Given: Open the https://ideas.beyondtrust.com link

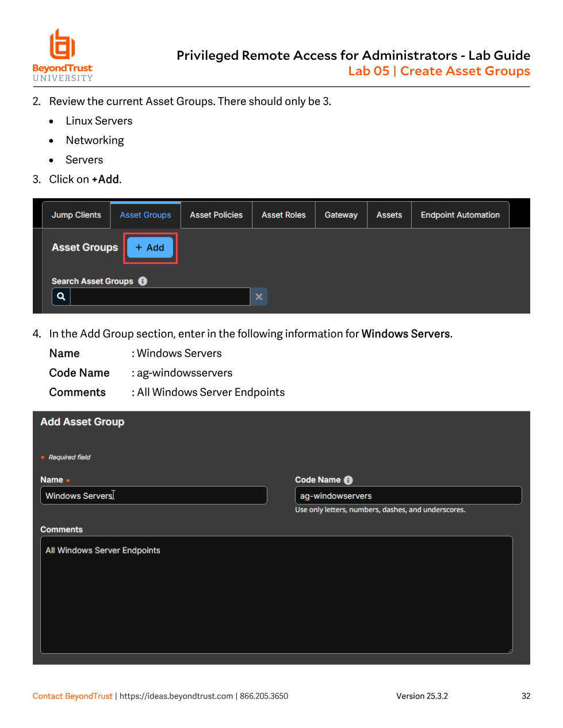Looking at the screenshot, I should [176, 696].
